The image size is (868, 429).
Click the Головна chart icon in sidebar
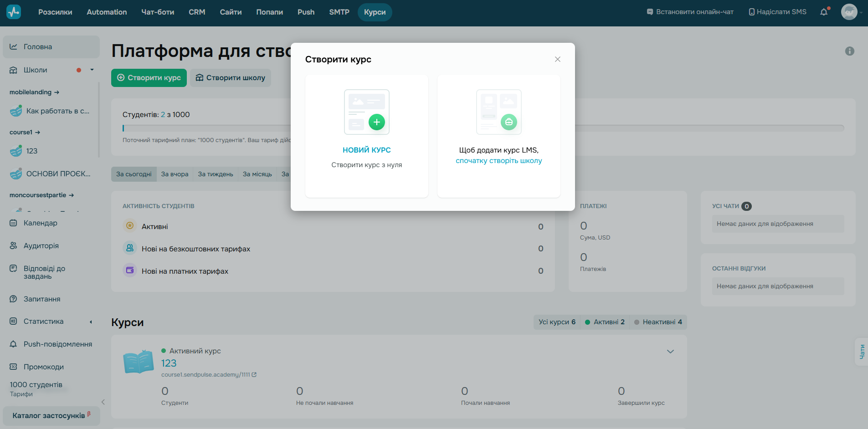14,46
